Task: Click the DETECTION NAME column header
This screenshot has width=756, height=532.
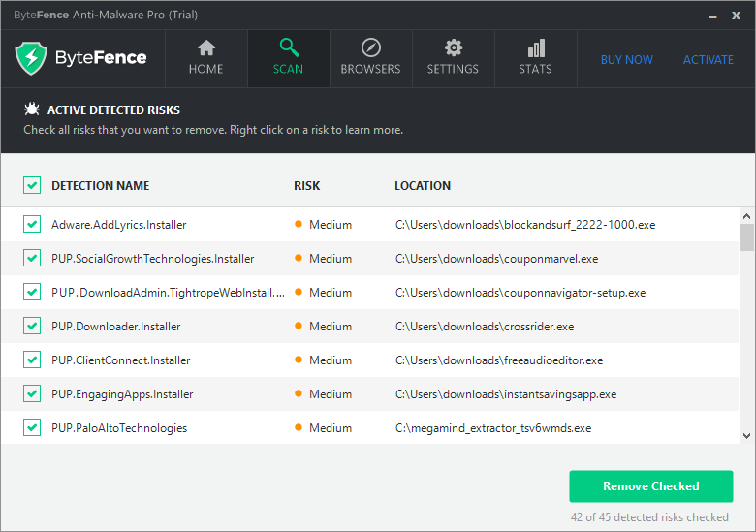Action: 100,185
